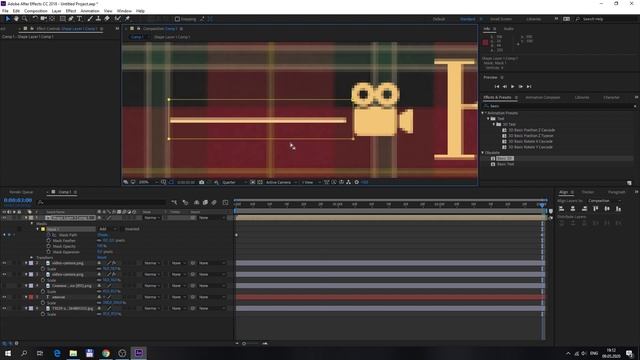The image size is (640, 360).
Task: Toggle the Snapping checkbox
Action: click(x=178, y=19)
